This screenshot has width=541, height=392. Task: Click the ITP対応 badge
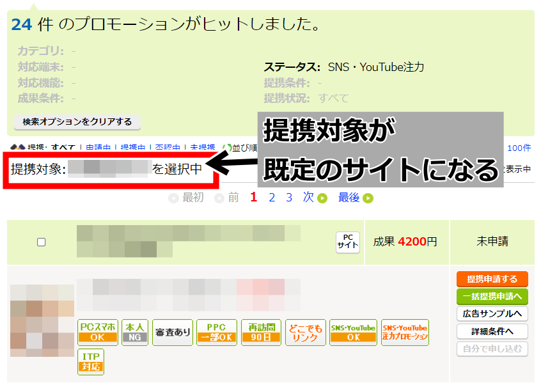click(x=91, y=362)
